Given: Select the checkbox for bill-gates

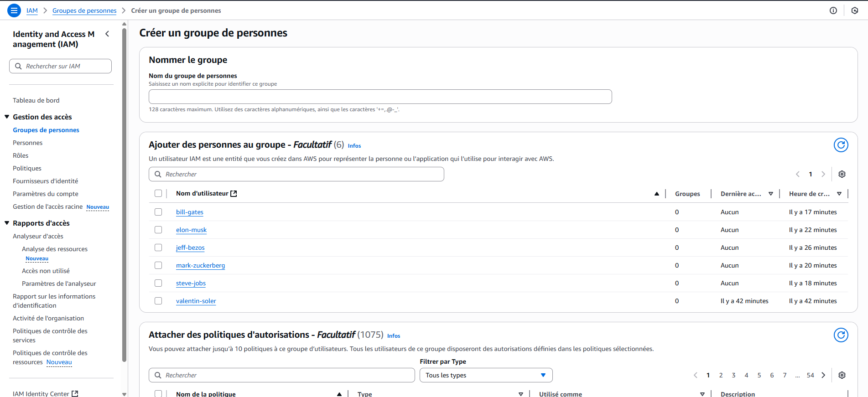Looking at the screenshot, I should [158, 212].
